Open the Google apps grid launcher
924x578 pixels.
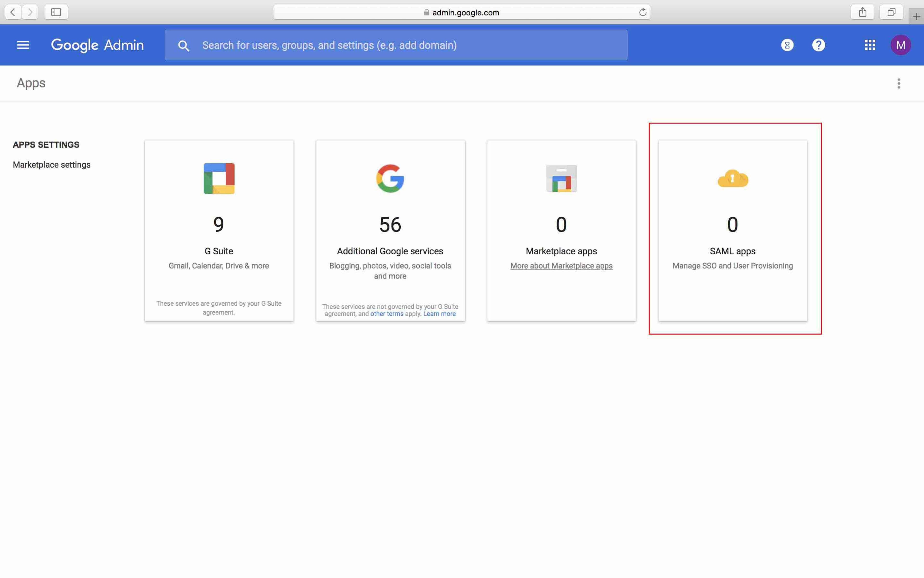pos(870,45)
